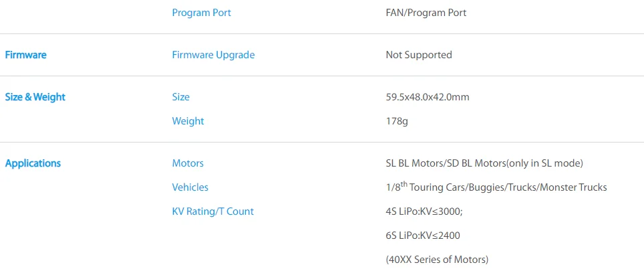Viewport: 644px width, 277px height.
Task: Select the 1/8th Touring Cars vehicles text
Action: 496,187
